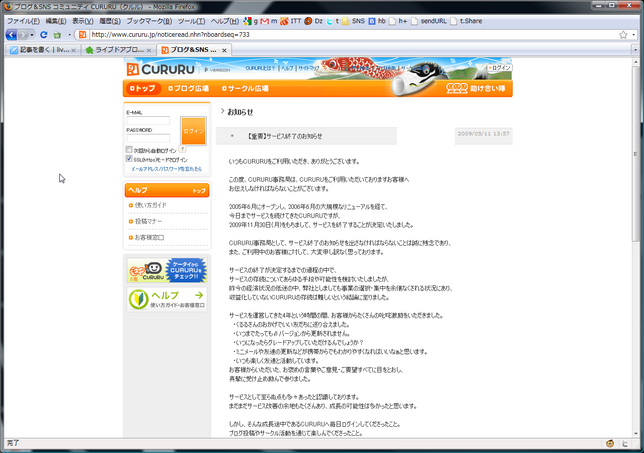This screenshot has width=644, height=453.
Task: Click the orange ログイン button
Action: [x=193, y=131]
